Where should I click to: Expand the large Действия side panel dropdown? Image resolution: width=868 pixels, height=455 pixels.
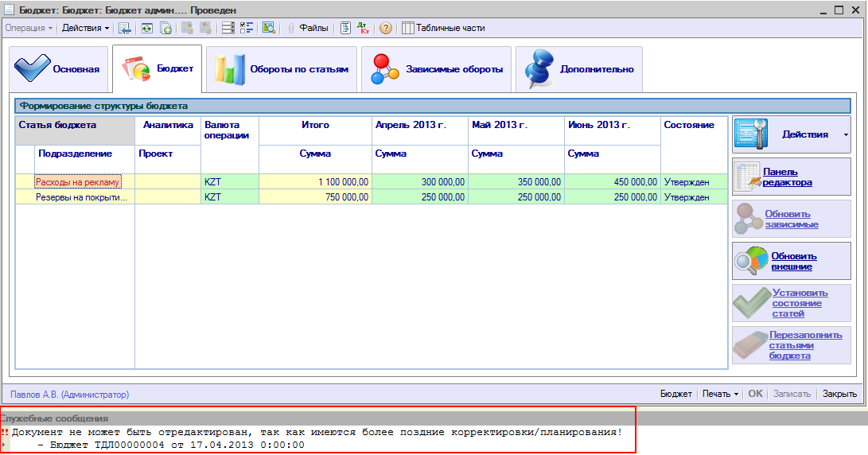tap(845, 135)
